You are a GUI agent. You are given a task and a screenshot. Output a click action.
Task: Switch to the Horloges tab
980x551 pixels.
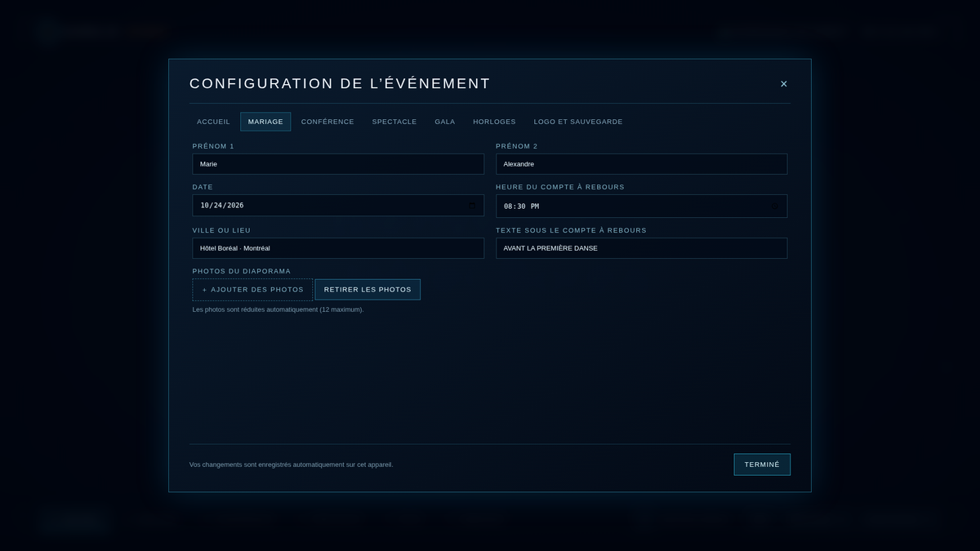coord(494,122)
